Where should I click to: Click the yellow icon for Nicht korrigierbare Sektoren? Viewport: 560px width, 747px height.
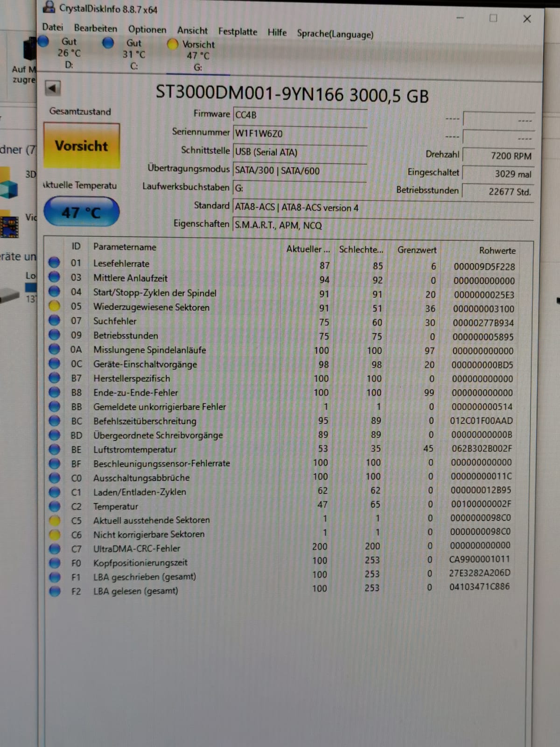[54, 535]
